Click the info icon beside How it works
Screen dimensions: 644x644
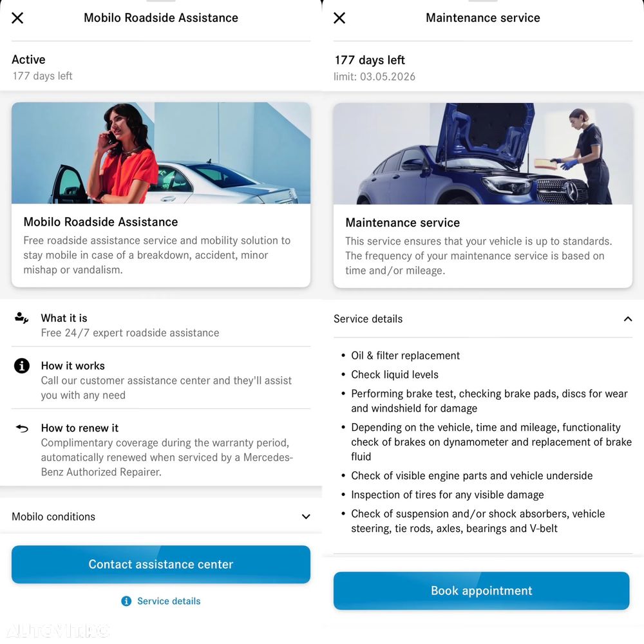(x=22, y=366)
